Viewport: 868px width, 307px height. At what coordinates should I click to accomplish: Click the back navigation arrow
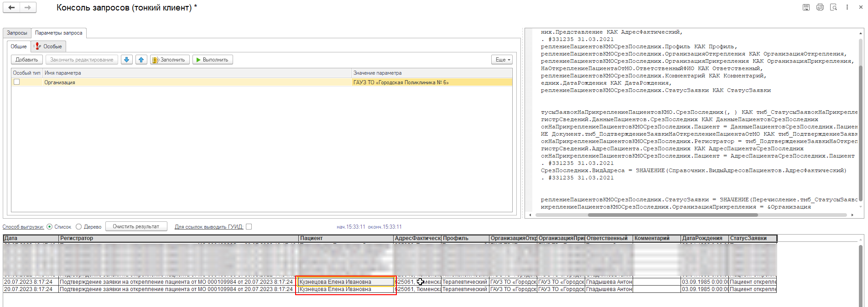click(11, 7)
